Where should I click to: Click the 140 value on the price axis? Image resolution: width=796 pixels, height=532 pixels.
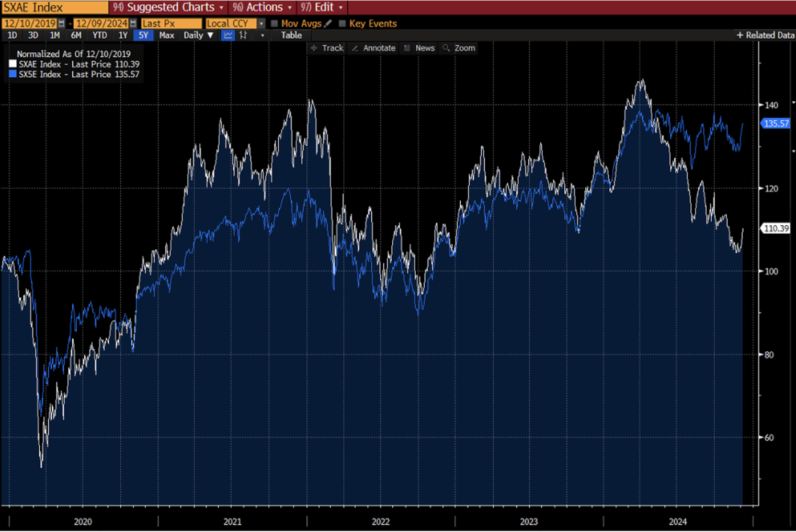tap(771, 105)
